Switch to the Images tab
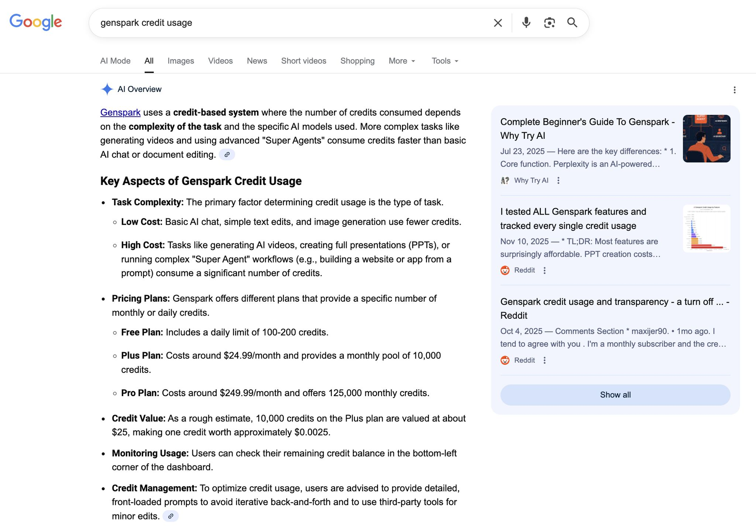This screenshot has height=532, width=756. click(x=181, y=61)
